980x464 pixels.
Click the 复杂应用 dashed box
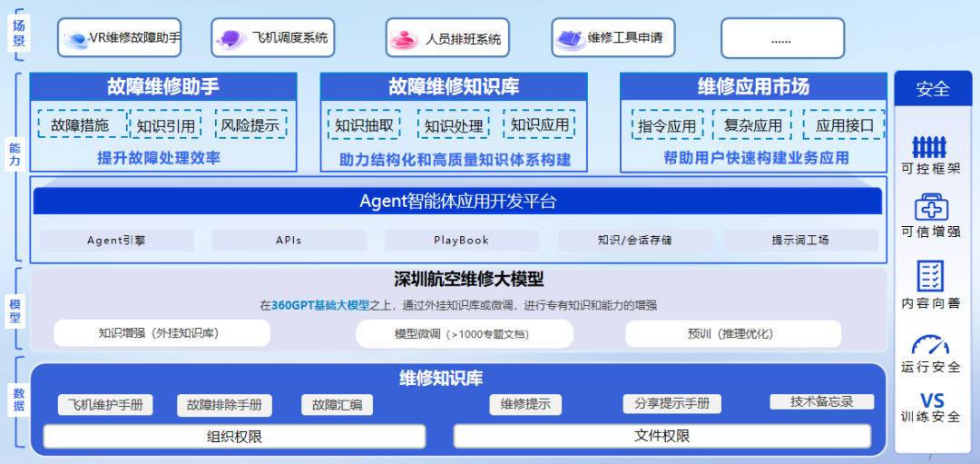(752, 124)
